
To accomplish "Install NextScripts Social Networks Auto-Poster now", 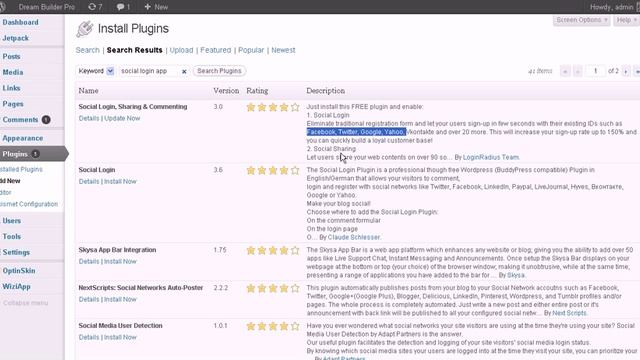I will point(120,300).
